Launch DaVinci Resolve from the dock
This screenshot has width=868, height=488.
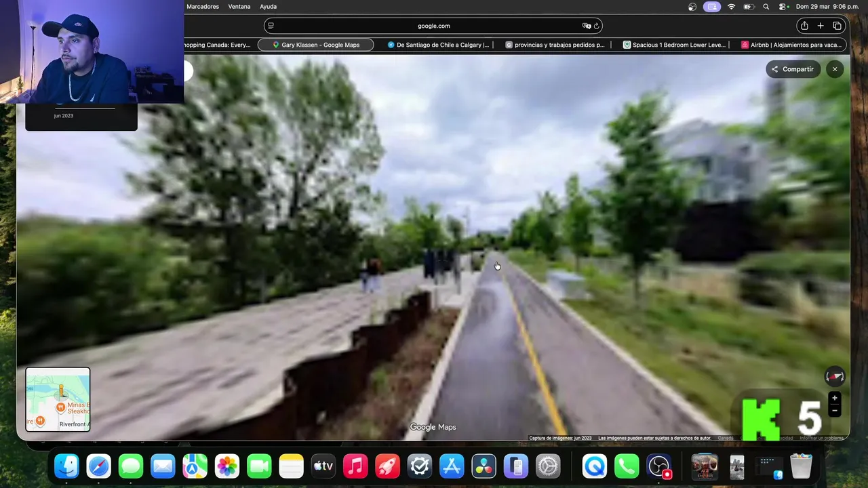pyautogui.click(x=484, y=466)
